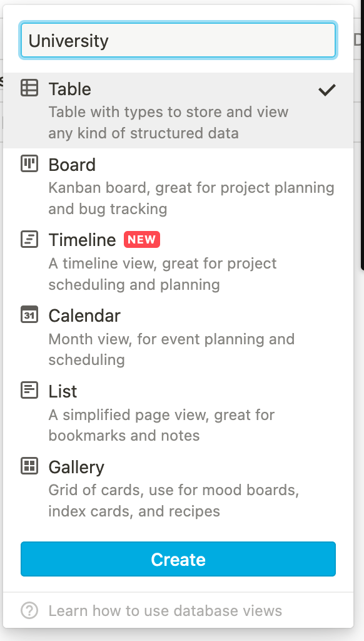
Task: Click the List view icon
Action: coord(29,390)
